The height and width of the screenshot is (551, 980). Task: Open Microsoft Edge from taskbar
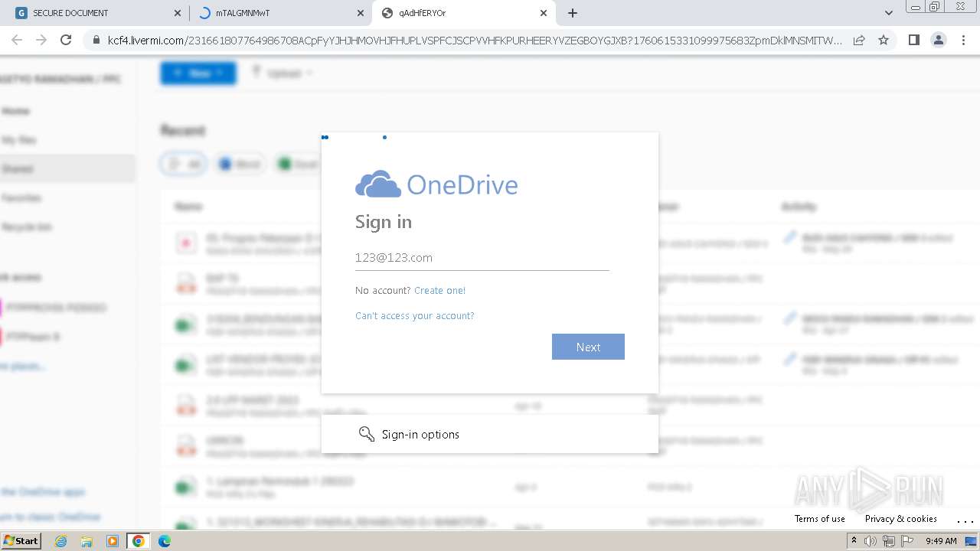(x=164, y=541)
